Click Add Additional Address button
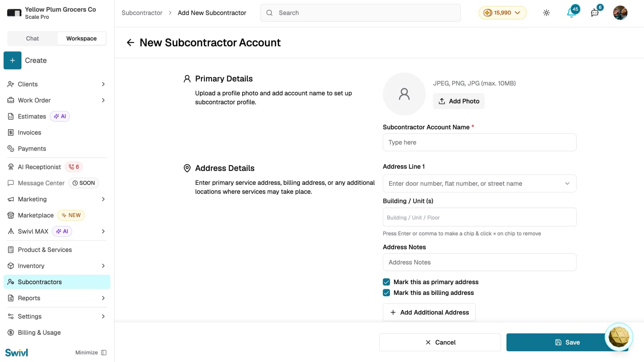This screenshot has height=362, width=644. pos(429,312)
